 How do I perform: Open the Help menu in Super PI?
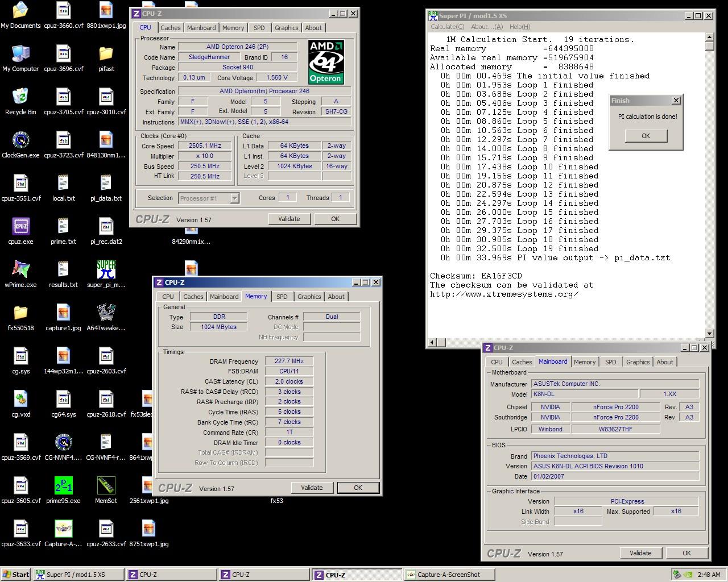click(520, 27)
